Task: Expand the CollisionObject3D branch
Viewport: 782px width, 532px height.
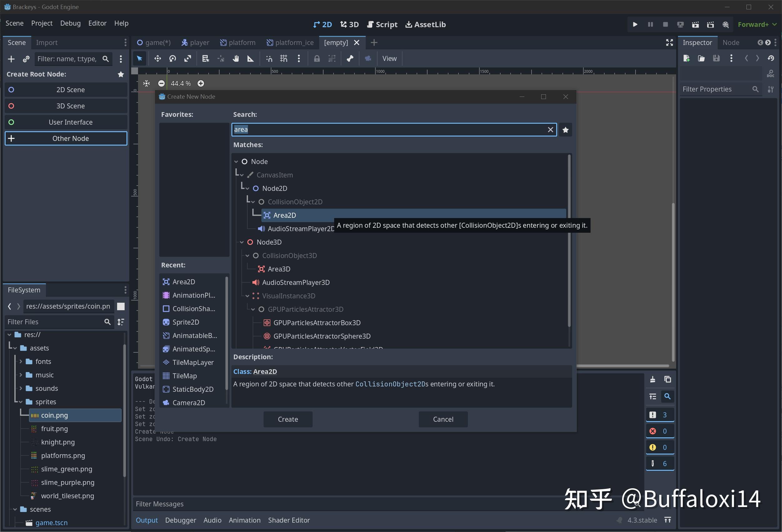Action: pyautogui.click(x=248, y=256)
